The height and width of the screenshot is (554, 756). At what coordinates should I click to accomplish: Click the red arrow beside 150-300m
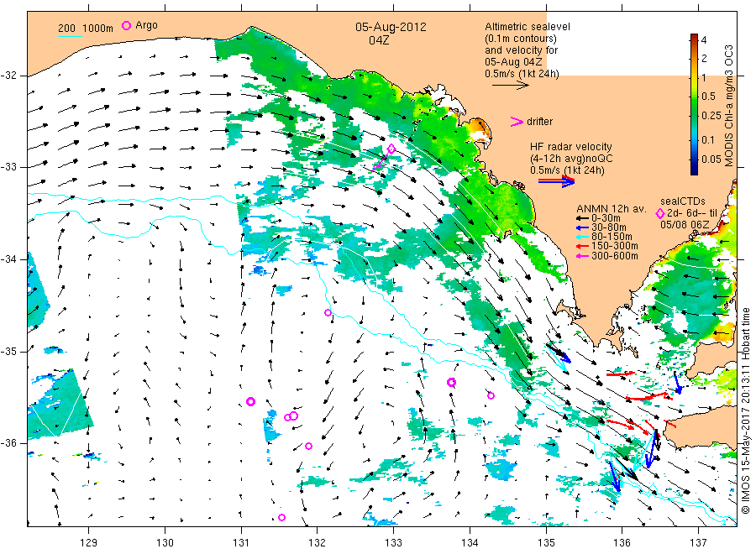(x=582, y=246)
